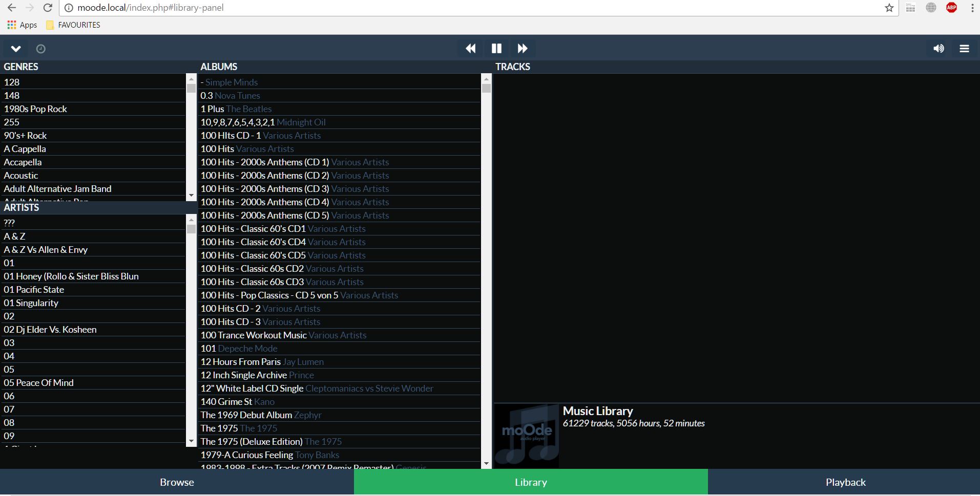Open album 100 Hits CD - 2
Viewport: 980px width, 496px height.
(339, 308)
